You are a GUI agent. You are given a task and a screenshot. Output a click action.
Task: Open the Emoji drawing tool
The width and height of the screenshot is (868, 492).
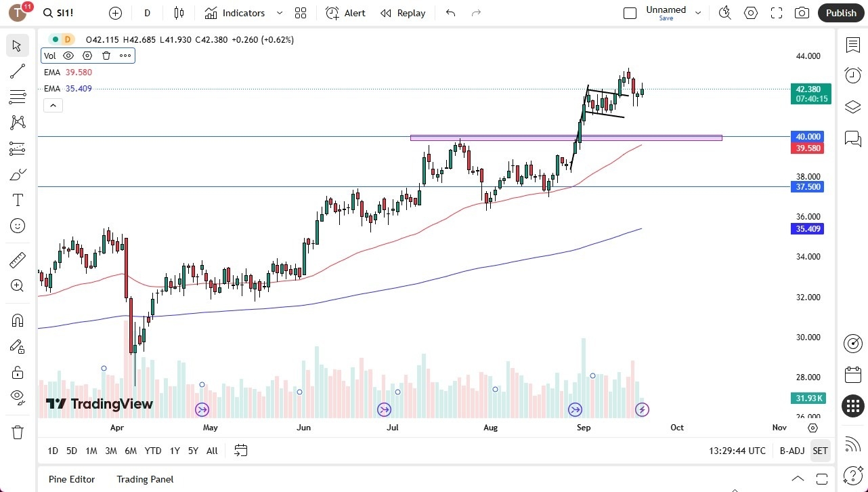pyautogui.click(x=17, y=226)
